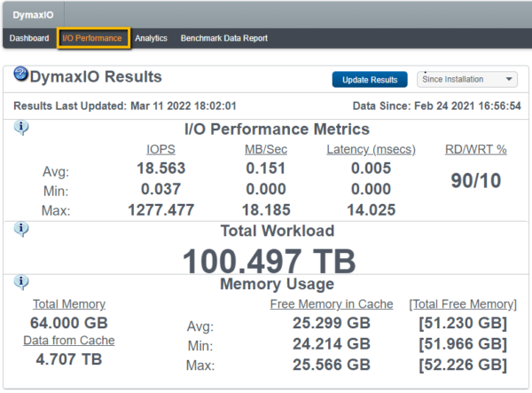
Task: Click info icon beside Memory Usage
Action: 21,282
